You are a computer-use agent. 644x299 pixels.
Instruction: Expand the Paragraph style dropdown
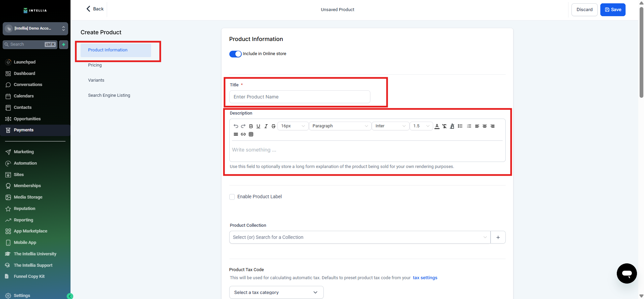(340, 126)
